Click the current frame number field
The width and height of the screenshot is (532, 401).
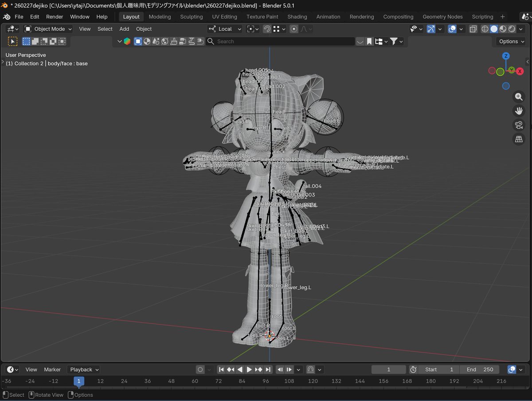click(389, 370)
